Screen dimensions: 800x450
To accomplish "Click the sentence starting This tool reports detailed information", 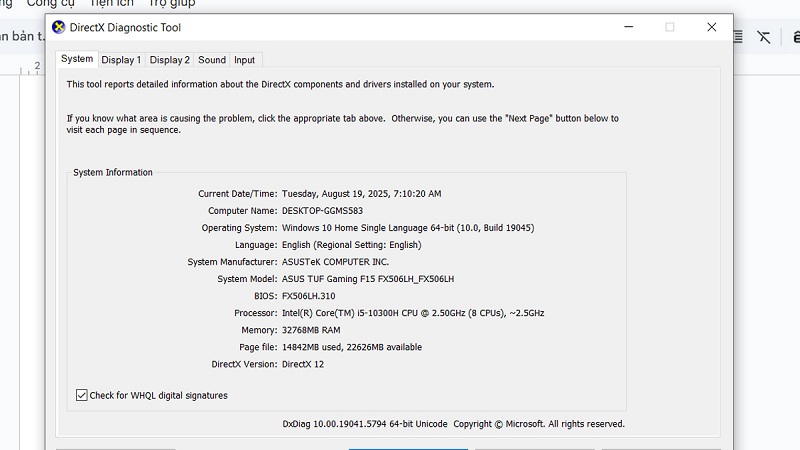I will point(280,84).
